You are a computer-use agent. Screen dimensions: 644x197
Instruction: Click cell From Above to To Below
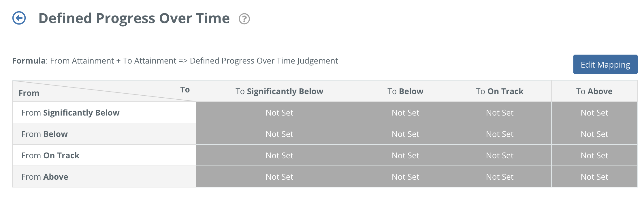tap(405, 177)
